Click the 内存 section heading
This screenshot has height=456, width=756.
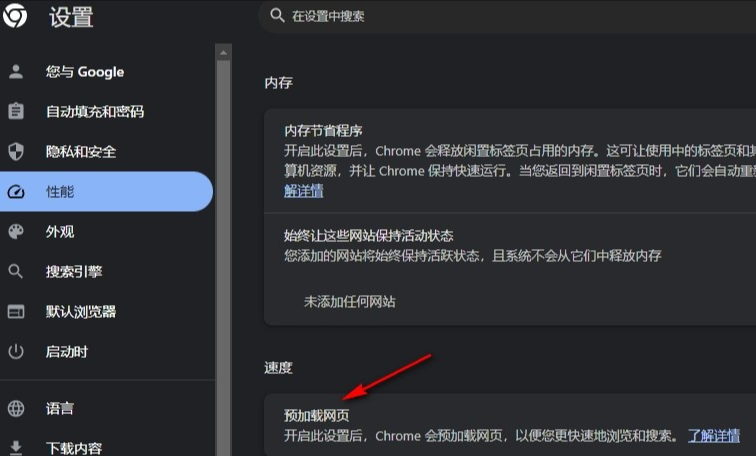pyautogui.click(x=278, y=82)
